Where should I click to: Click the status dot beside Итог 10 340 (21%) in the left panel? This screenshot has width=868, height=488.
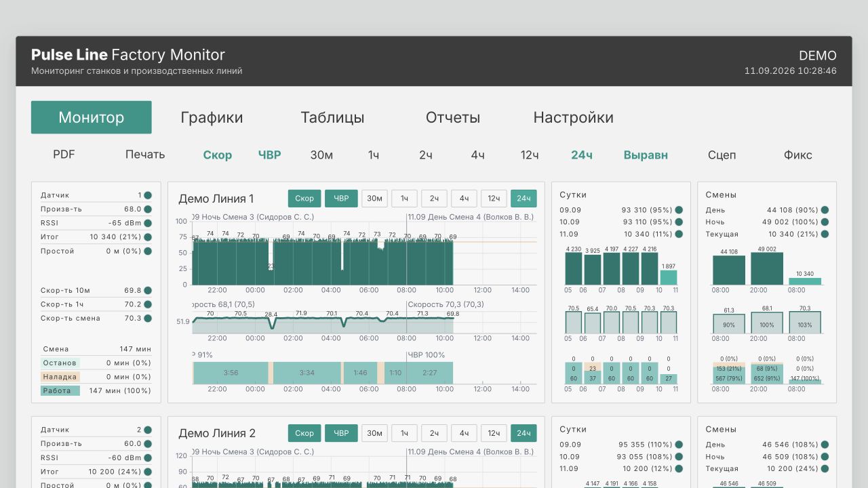(148, 237)
